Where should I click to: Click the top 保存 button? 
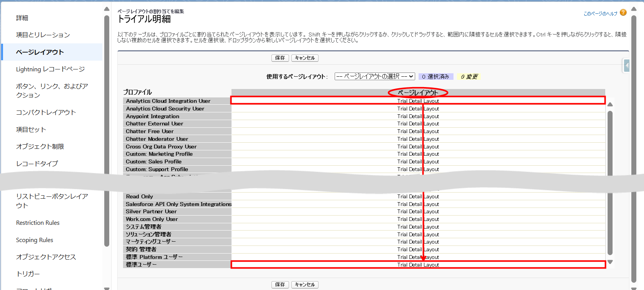point(280,58)
